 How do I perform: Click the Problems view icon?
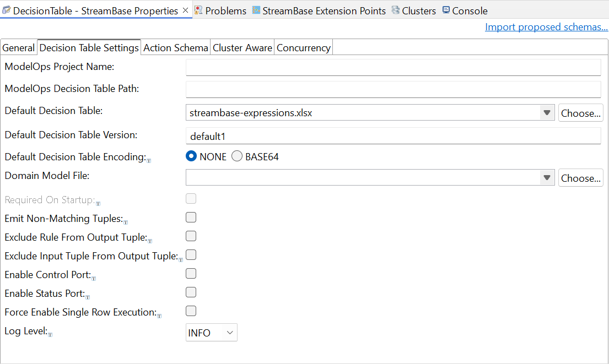(198, 10)
